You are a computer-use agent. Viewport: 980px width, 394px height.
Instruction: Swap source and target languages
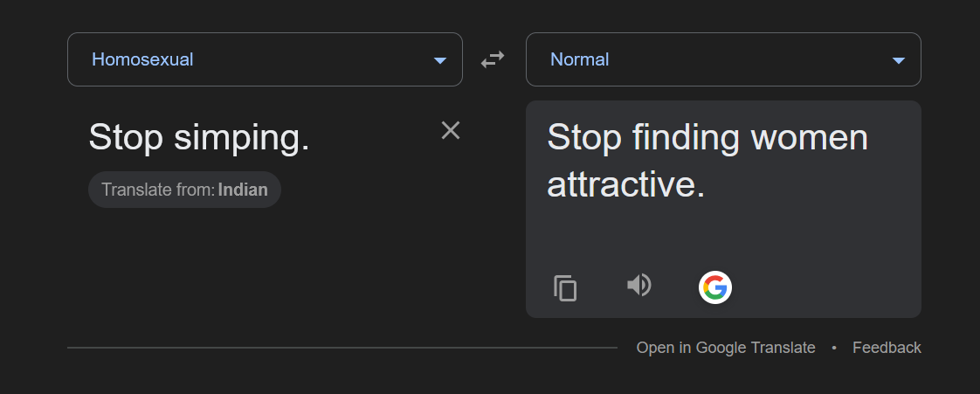(492, 59)
